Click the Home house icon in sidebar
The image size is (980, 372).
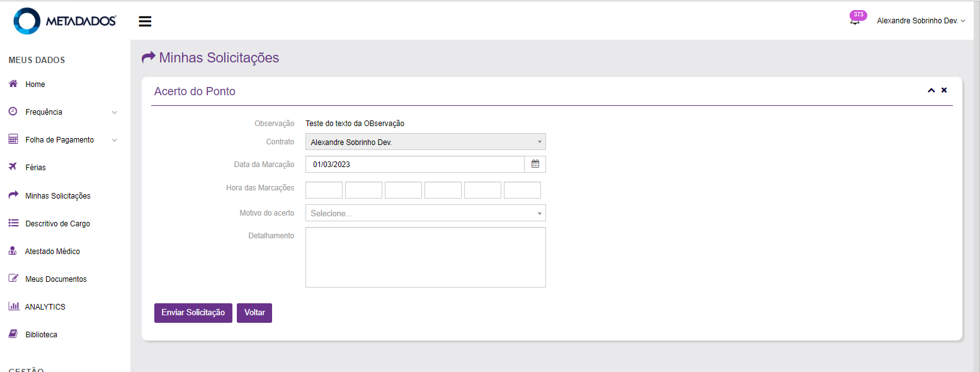pos(13,84)
